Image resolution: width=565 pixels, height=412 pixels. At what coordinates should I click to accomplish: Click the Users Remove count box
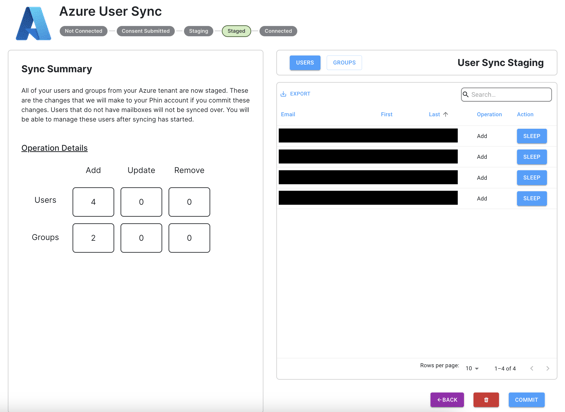(x=189, y=202)
